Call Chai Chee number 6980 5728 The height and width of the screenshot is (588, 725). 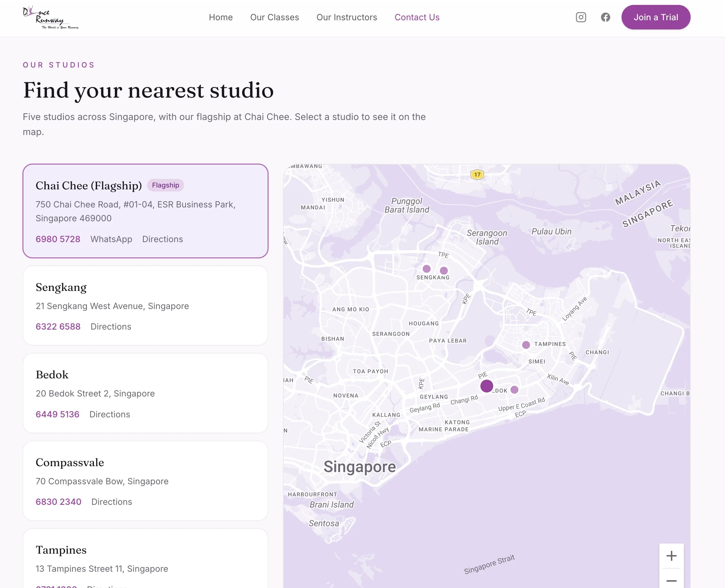pyautogui.click(x=58, y=239)
